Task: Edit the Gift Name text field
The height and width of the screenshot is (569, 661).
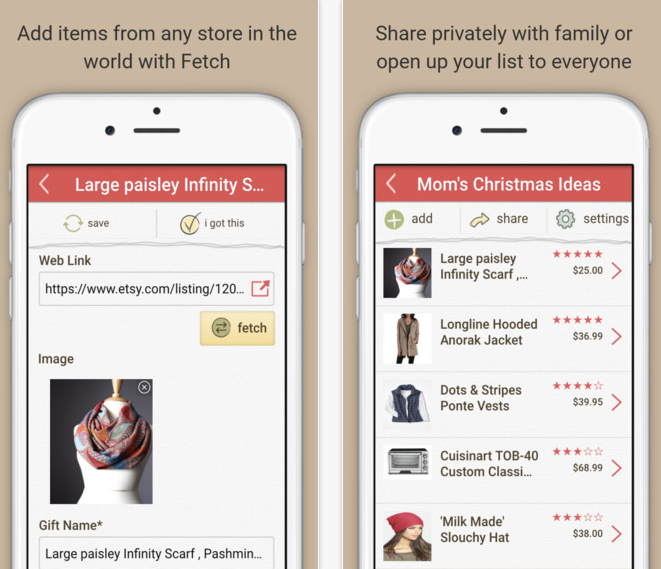Action: (156, 553)
